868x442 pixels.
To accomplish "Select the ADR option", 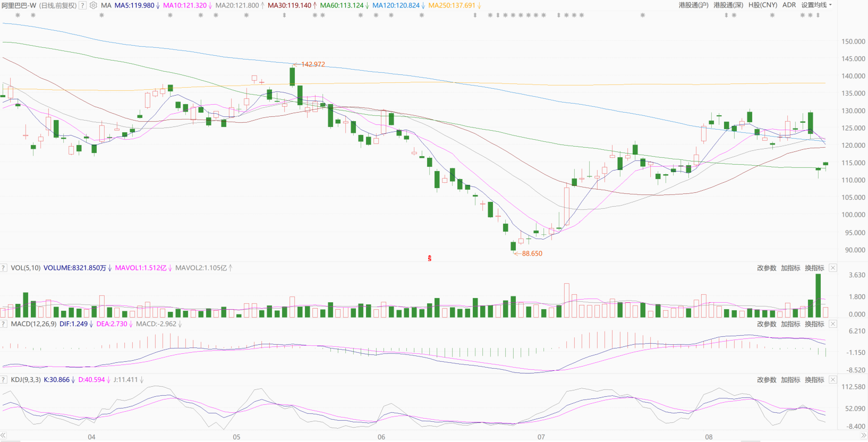I will [x=789, y=5].
